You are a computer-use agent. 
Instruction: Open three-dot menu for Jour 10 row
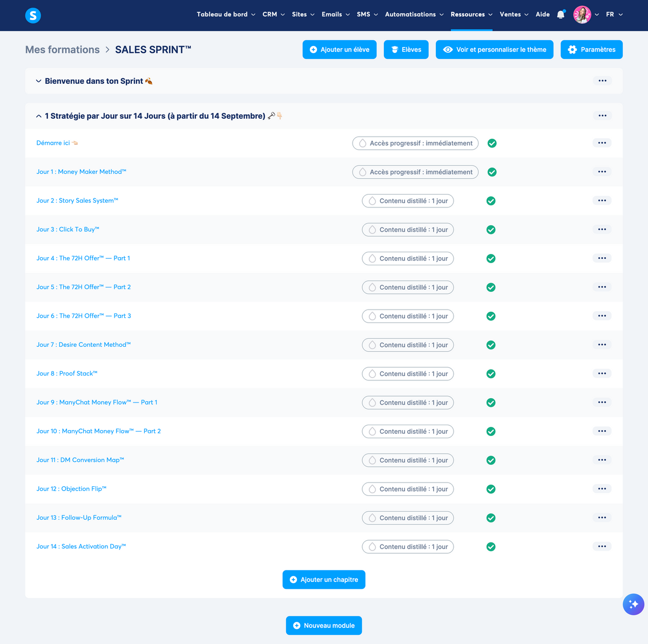coord(602,431)
